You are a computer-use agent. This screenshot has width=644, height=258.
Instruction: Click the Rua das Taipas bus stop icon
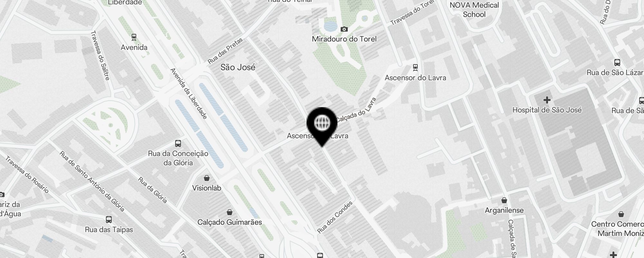coord(109,220)
